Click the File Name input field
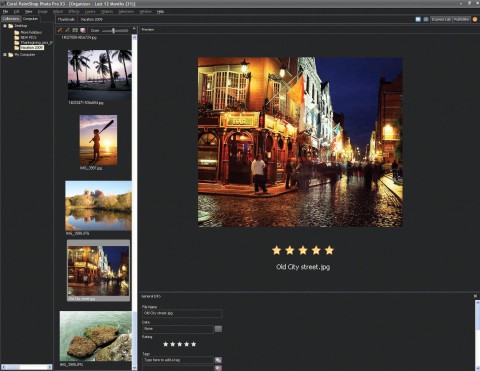Screen dimensions: 480x371 point(182,313)
